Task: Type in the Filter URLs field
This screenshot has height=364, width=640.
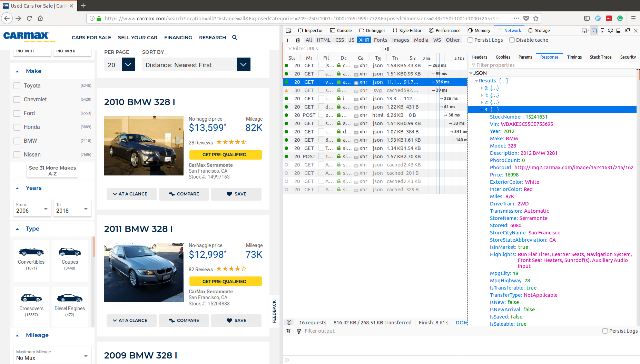Action: (x=333, y=48)
